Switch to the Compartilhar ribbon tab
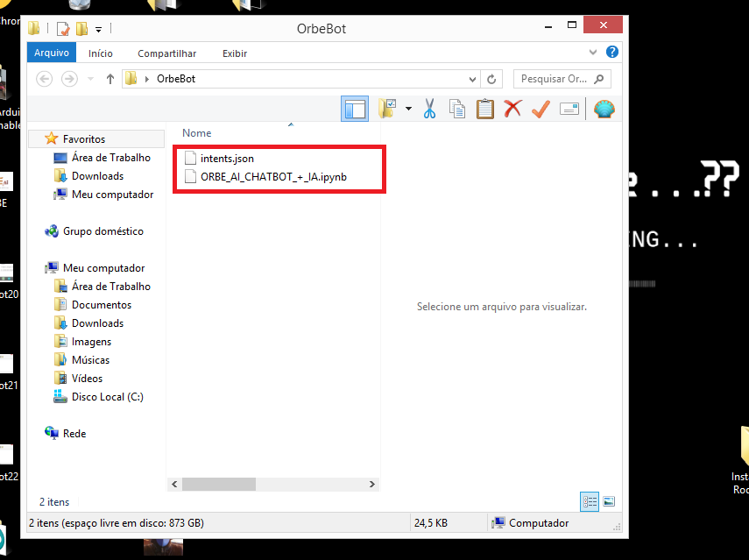749x560 pixels. [166, 53]
